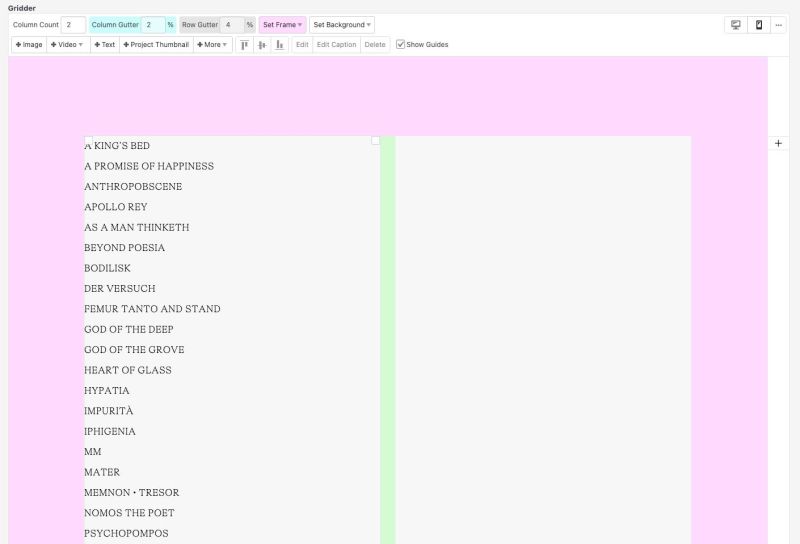Screen dimensions: 800x544
Task: Select the 'PSYCHOPOMPOS' line
Action: click(126, 534)
